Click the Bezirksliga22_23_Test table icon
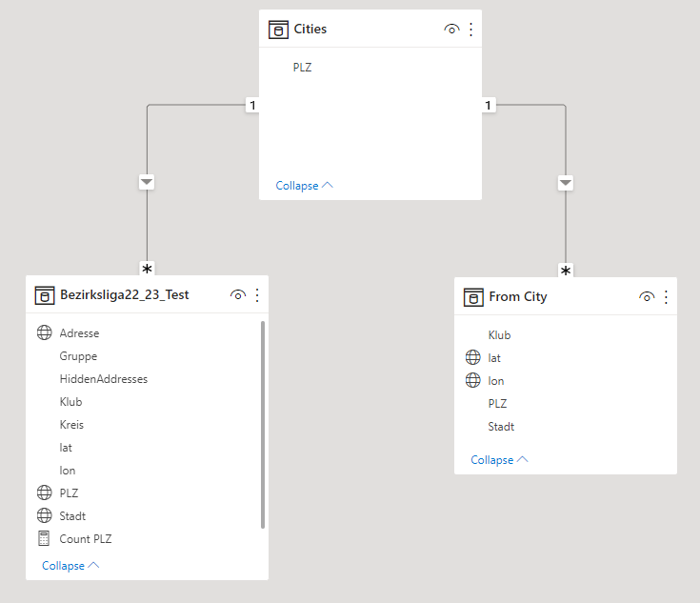This screenshot has height=603, width=700. click(45, 295)
